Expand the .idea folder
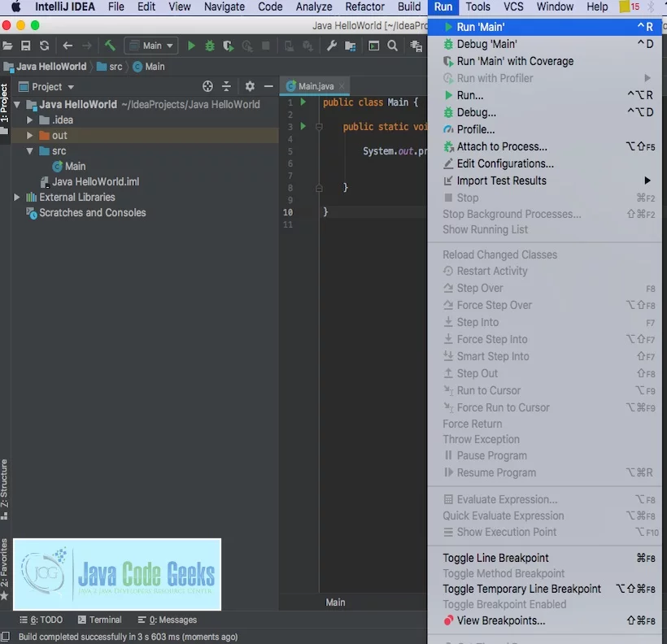This screenshot has height=644, width=667. 29,120
